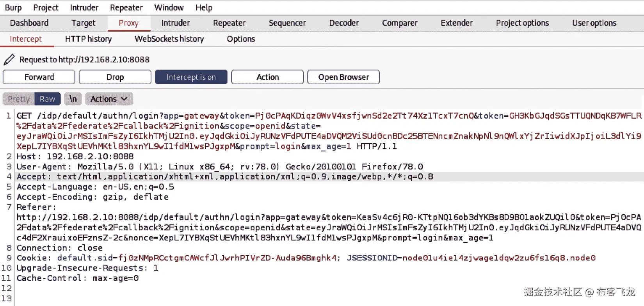Open the proxy Options sub-tab
The width and height of the screenshot is (644, 306).
click(241, 39)
